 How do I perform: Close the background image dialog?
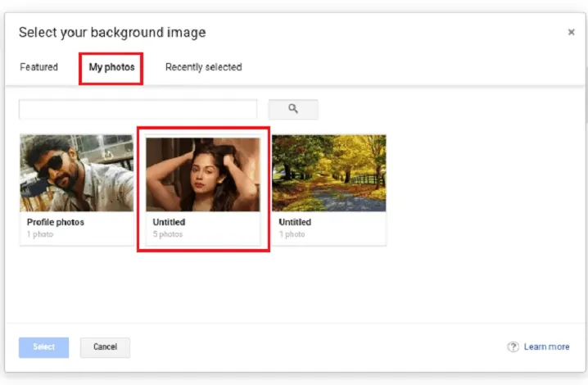click(x=571, y=32)
